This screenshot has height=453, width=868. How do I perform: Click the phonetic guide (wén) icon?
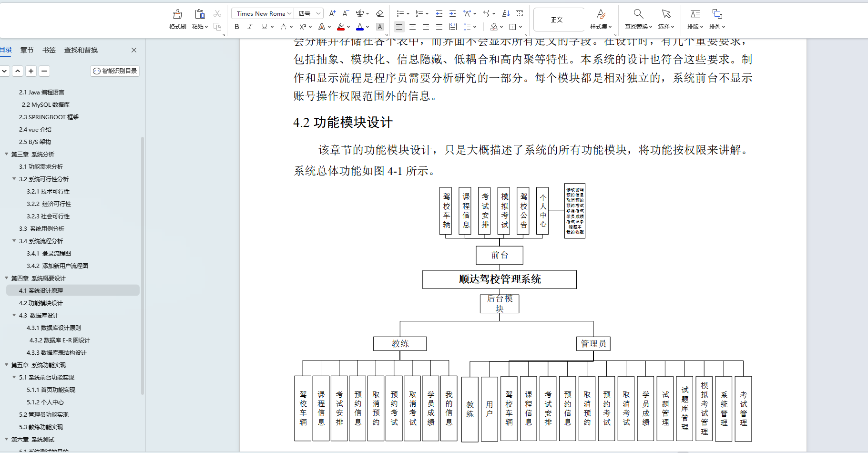tap(360, 13)
